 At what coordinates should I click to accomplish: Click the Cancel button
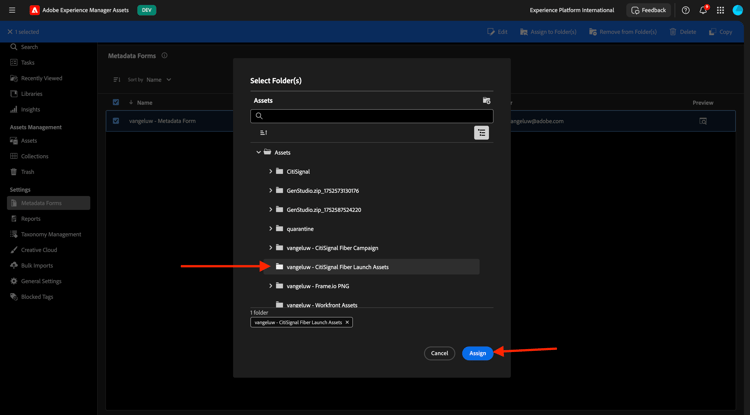pyautogui.click(x=439, y=353)
